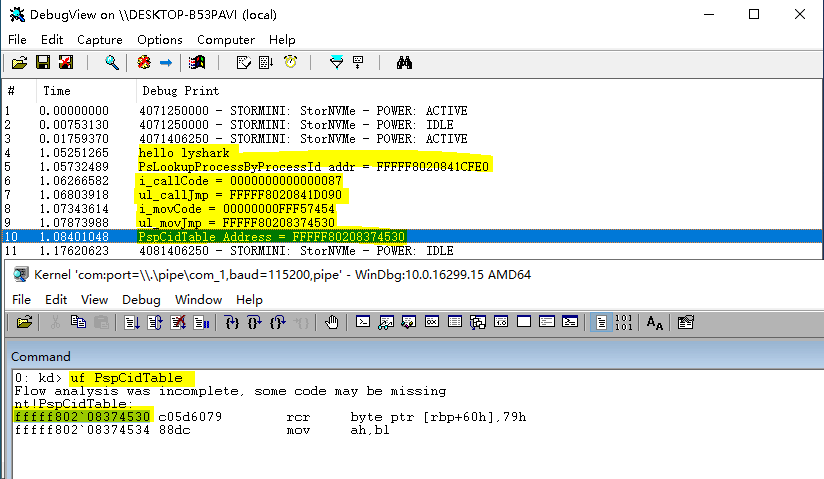Open the Options menu in DebugView
The width and height of the screenshot is (824, 479).
(x=160, y=40)
